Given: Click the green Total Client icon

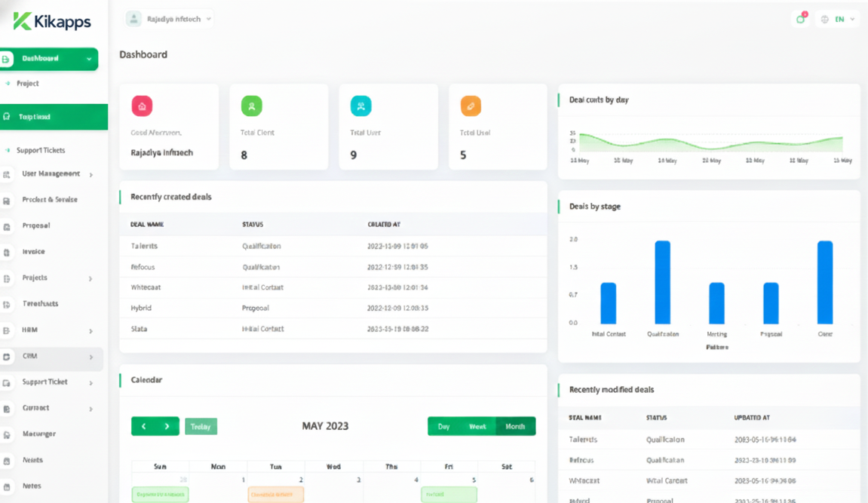Looking at the screenshot, I should tap(251, 106).
